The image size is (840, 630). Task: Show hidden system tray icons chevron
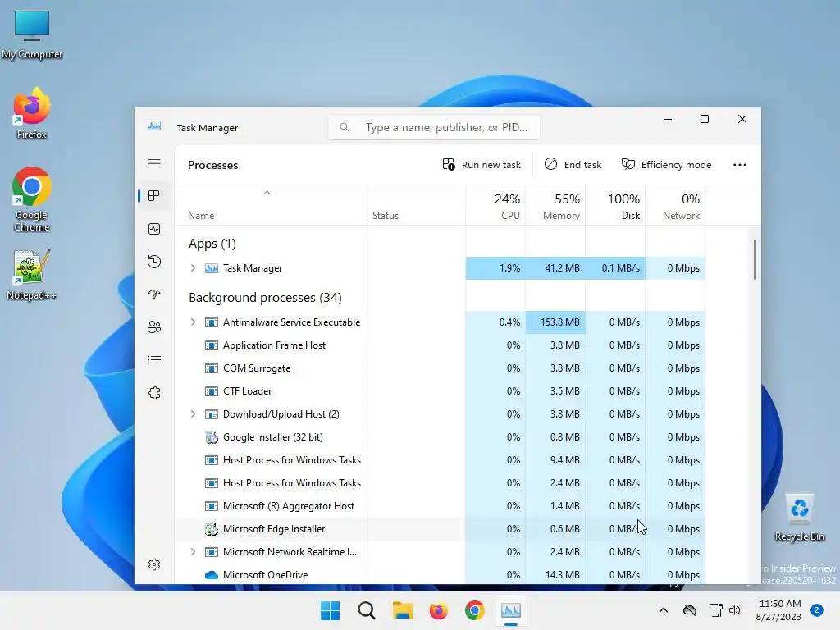pyautogui.click(x=663, y=610)
